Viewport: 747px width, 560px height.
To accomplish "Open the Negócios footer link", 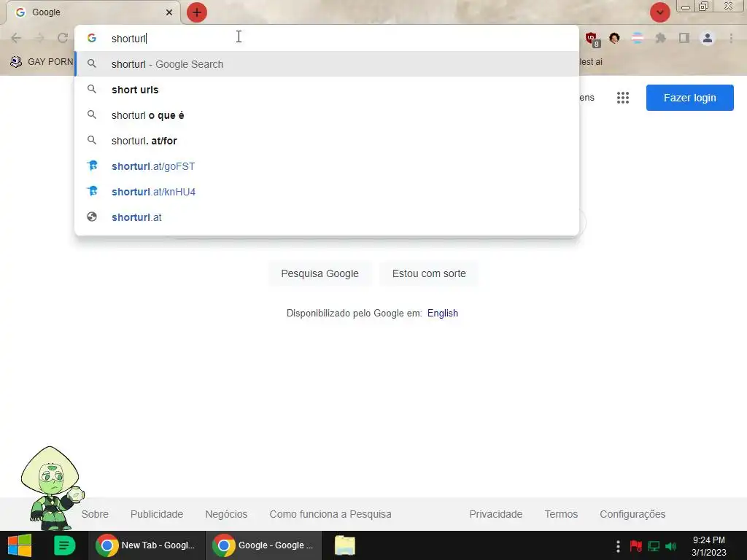I will pyautogui.click(x=226, y=514).
